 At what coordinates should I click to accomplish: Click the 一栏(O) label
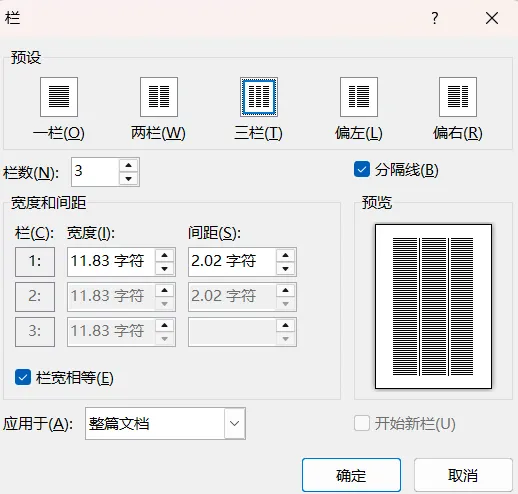pyautogui.click(x=59, y=133)
